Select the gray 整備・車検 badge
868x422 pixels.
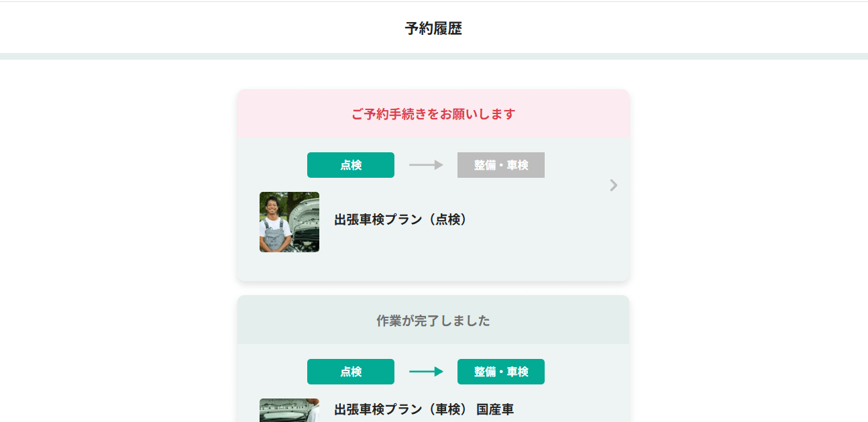(501, 165)
